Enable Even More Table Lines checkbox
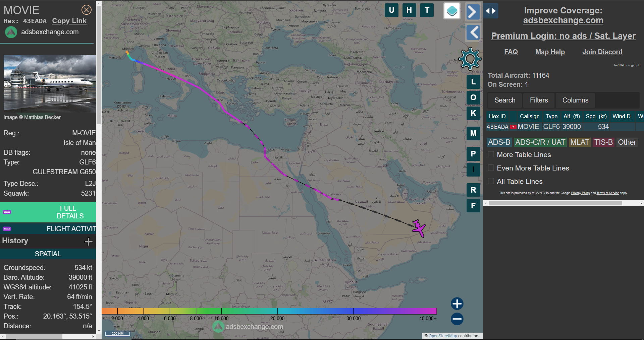Image resolution: width=644 pixels, height=340 pixels. 491,168
